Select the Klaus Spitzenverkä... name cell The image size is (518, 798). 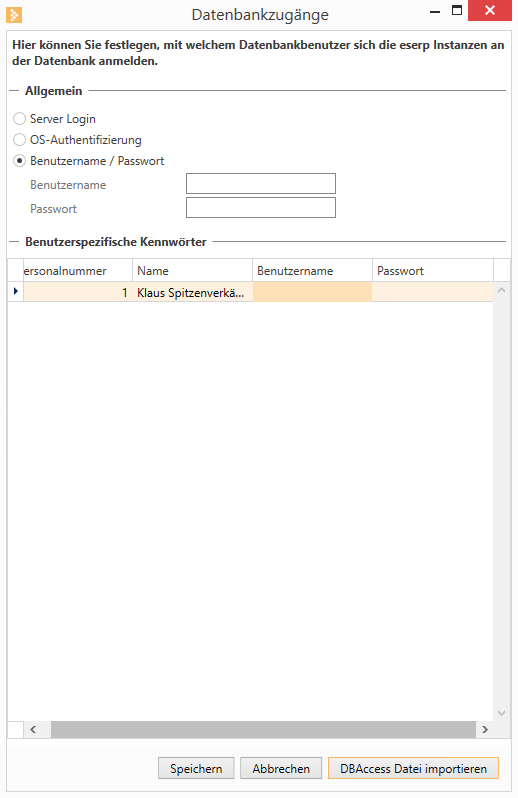click(x=192, y=293)
